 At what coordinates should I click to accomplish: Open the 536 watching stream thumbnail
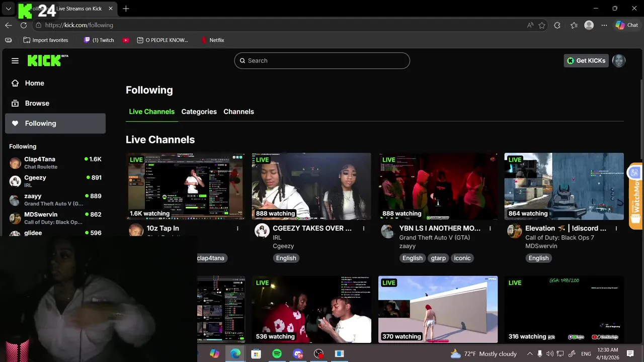click(x=311, y=309)
